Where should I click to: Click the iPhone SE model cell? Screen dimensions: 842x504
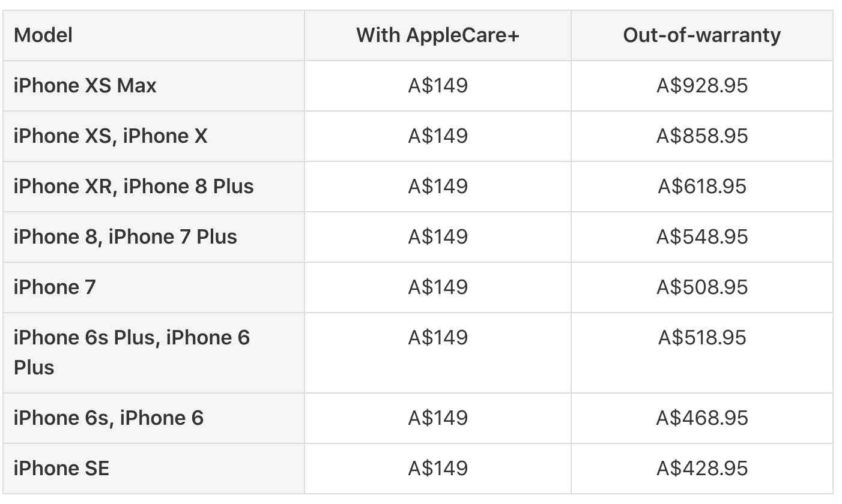point(153,469)
